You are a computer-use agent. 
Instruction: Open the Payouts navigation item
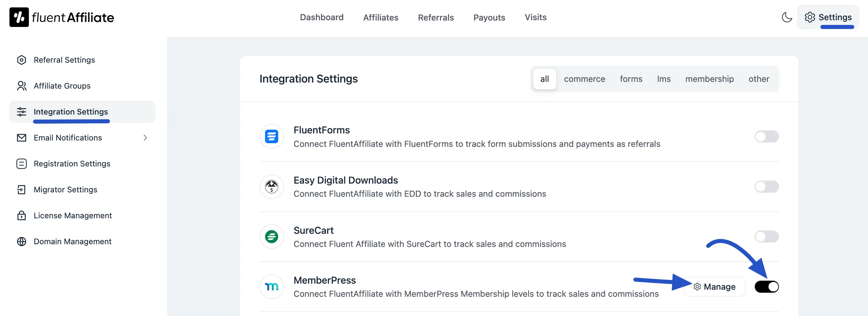tap(489, 17)
